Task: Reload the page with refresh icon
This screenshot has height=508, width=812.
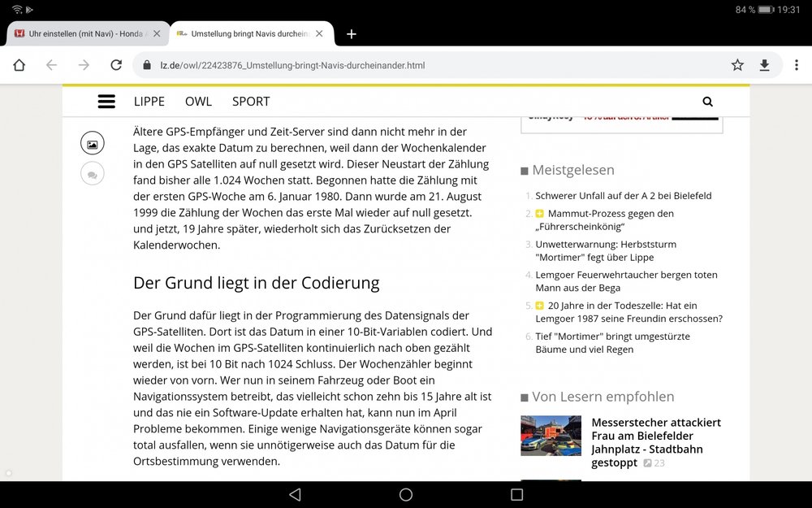Action: (116, 65)
